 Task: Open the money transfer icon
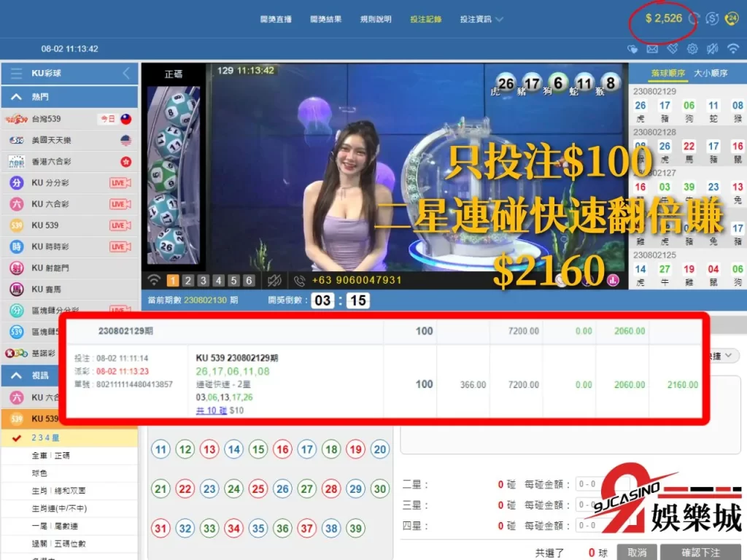712,18
